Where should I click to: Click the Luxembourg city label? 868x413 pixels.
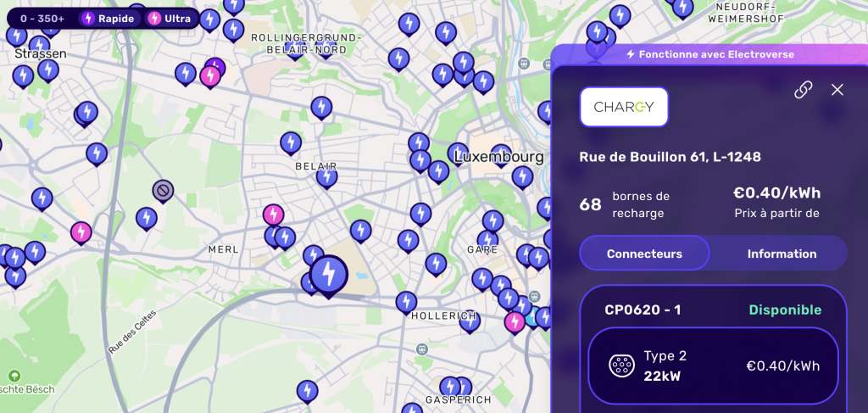coord(498,157)
